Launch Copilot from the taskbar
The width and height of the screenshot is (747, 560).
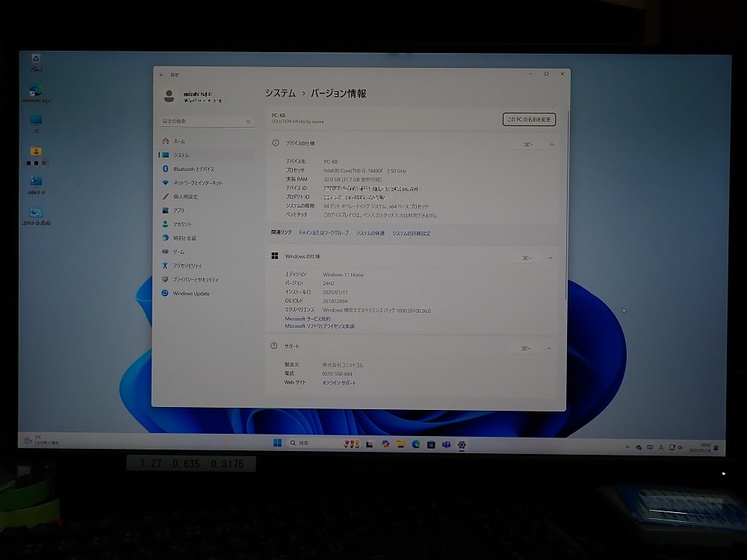coord(385,444)
